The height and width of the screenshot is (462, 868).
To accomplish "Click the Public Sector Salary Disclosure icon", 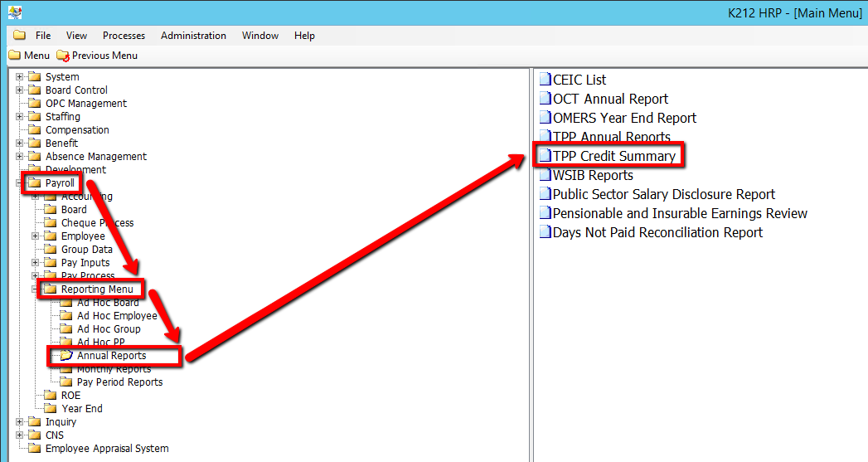I will 545,194.
